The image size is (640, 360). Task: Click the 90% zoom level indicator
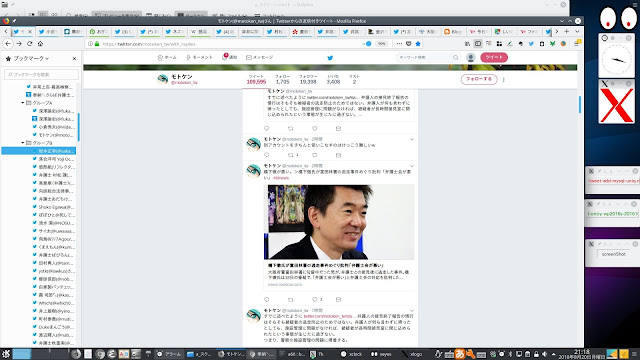coord(381,44)
